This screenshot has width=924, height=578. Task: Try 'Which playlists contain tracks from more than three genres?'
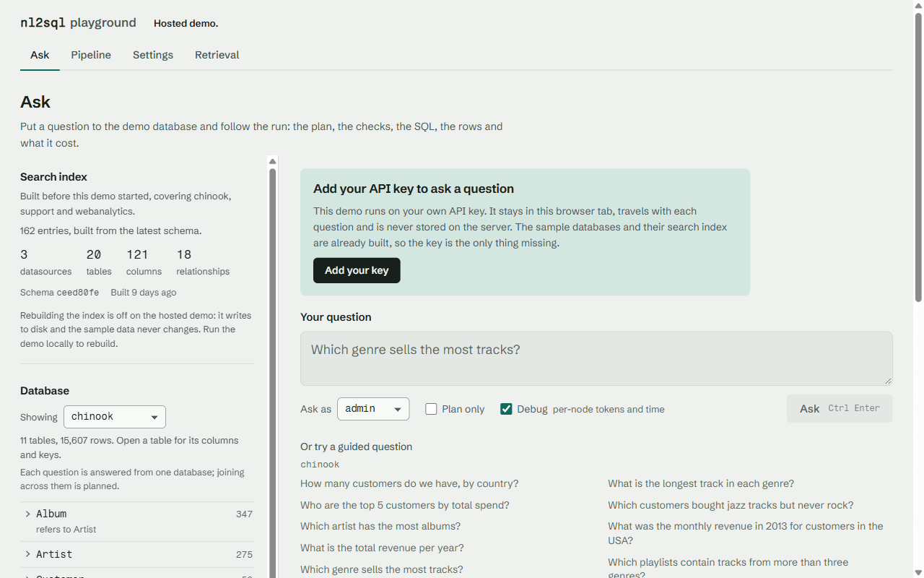[728, 569]
